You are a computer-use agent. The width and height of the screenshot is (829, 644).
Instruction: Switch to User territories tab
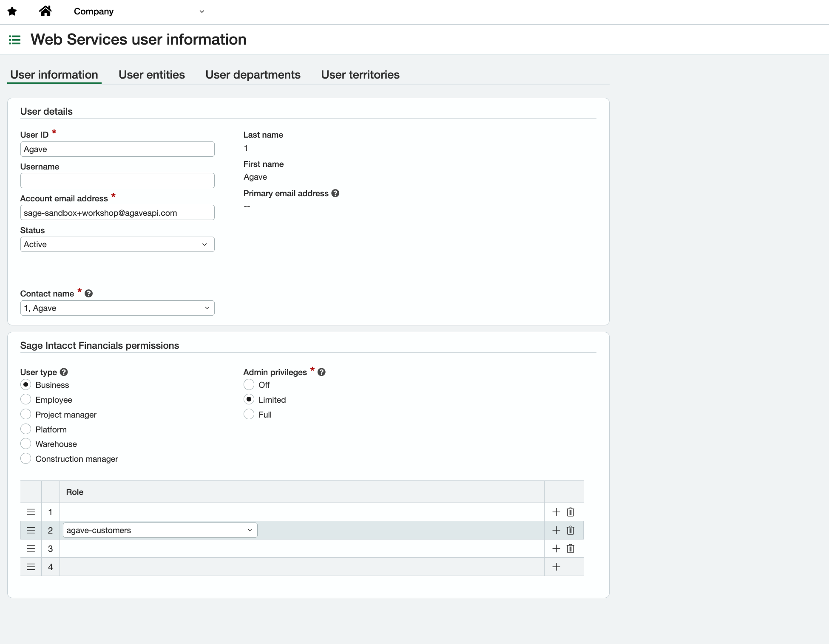(361, 75)
